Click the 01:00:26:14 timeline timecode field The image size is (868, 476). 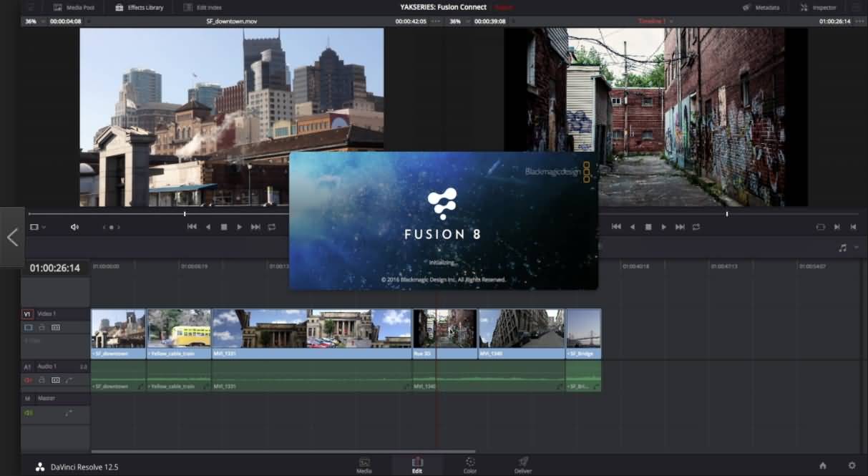coord(55,268)
